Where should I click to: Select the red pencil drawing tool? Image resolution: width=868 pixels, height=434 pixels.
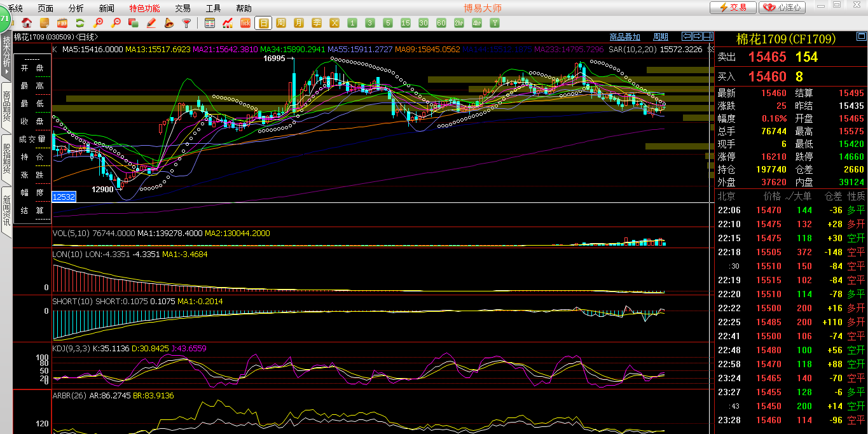(151, 23)
